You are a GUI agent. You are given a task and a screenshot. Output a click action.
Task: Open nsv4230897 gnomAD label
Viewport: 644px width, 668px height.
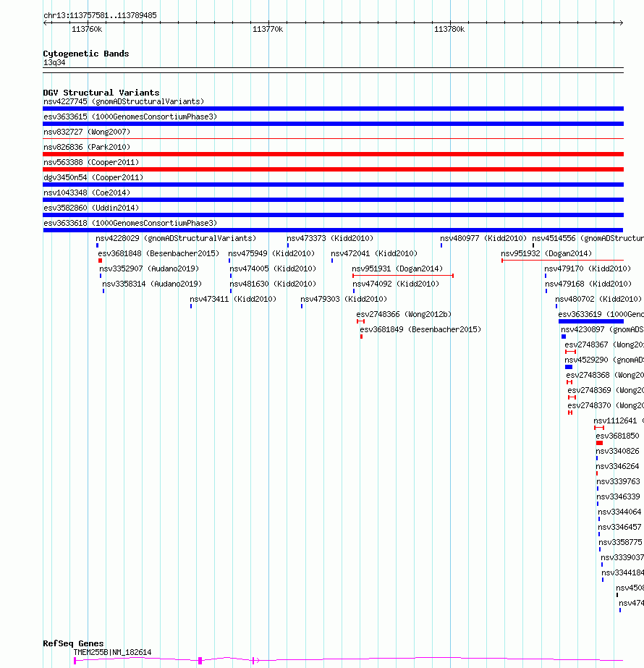[602, 330]
